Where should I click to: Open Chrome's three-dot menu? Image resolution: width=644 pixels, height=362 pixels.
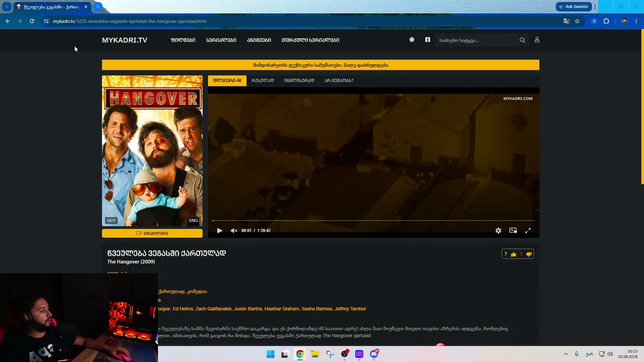point(637,21)
